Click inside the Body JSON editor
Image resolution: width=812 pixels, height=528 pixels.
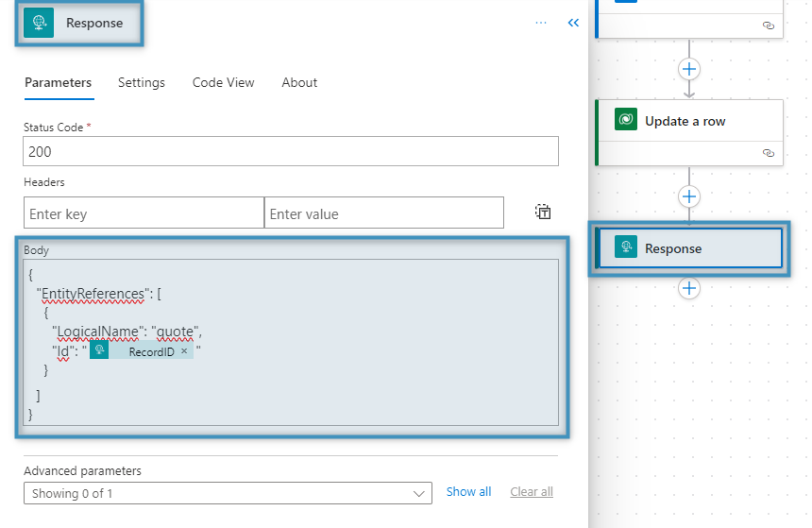click(291, 342)
